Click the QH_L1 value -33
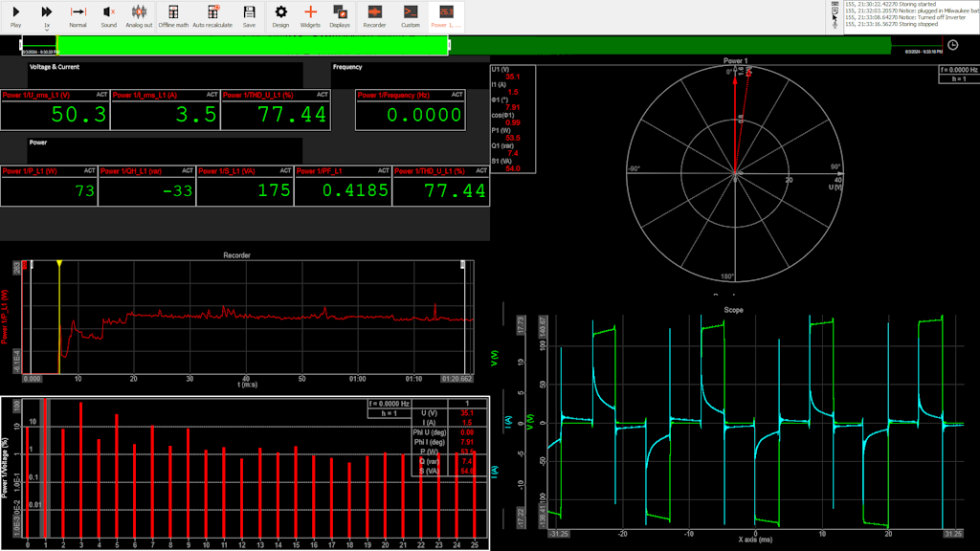Image resolution: width=980 pixels, height=551 pixels. pyautogui.click(x=177, y=190)
